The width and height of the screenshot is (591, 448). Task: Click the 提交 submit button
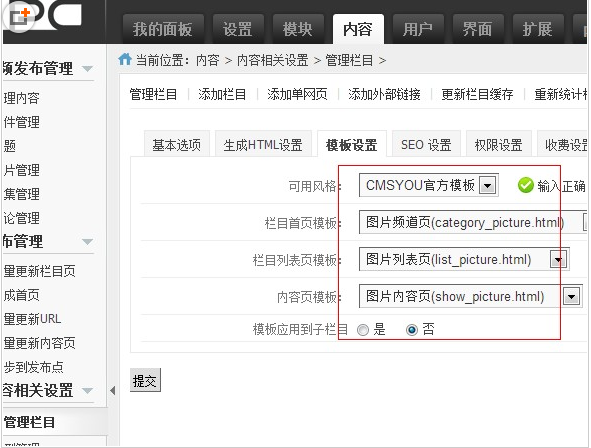pyautogui.click(x=145, y=380)
